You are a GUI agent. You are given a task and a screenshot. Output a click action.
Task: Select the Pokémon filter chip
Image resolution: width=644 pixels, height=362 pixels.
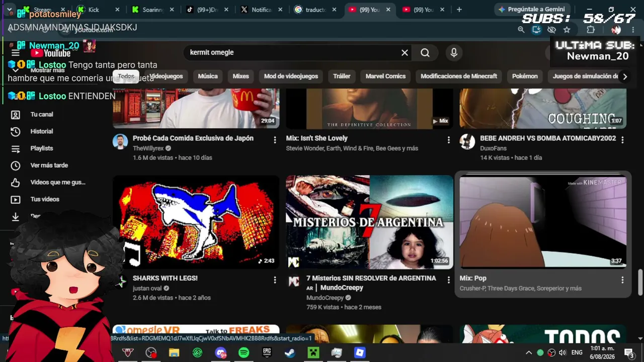(525, 76)
